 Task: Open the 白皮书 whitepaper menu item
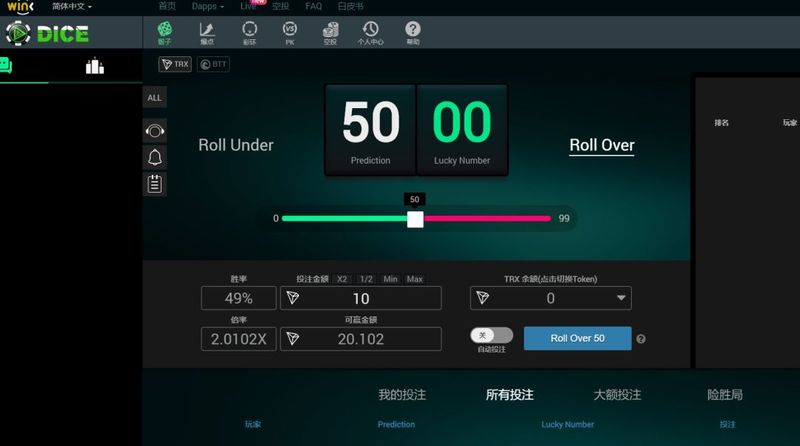(x=351, y=6)
